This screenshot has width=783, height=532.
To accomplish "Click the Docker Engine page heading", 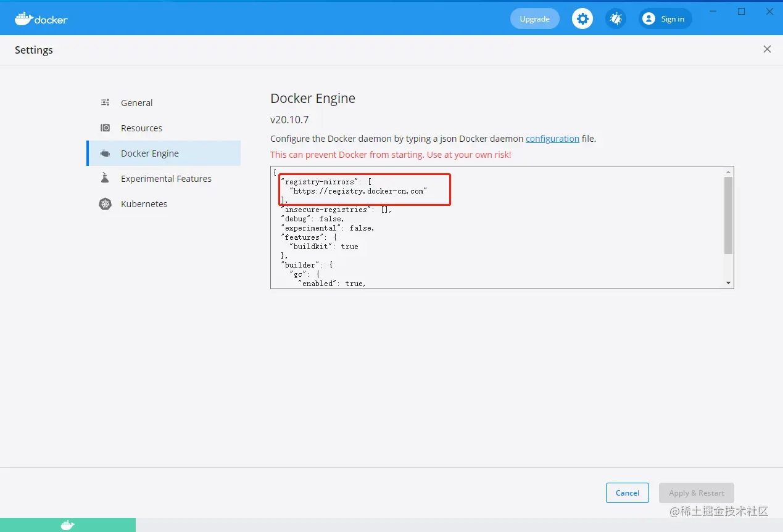I will (x=313, y=99).
